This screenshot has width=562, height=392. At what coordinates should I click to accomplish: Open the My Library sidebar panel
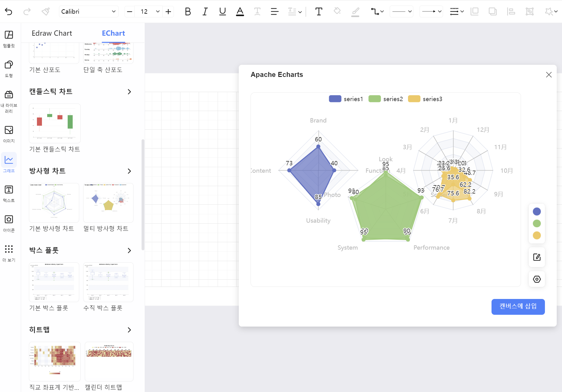click(9, 102)
